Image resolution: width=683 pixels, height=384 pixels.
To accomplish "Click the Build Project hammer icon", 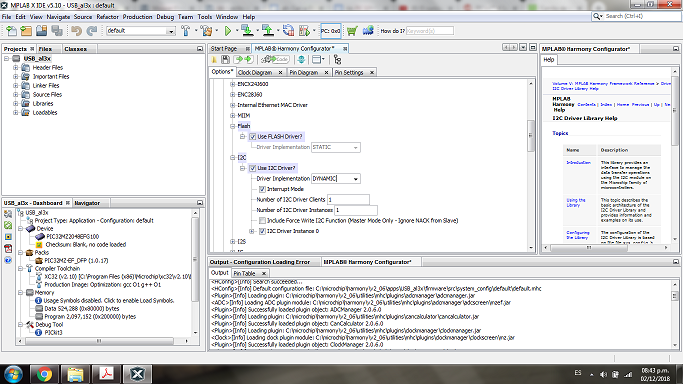I will [186, 30].
